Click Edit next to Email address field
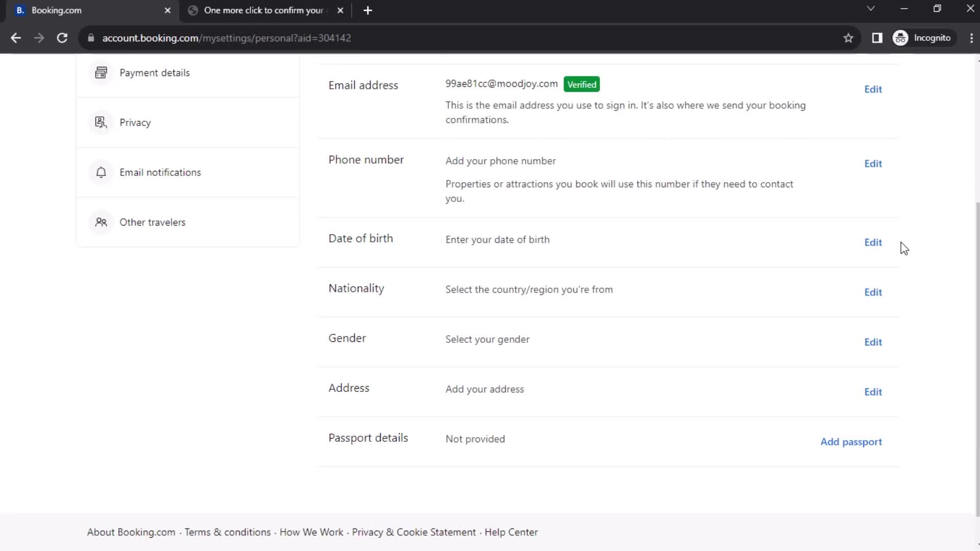The width and height of the screenshot is (980, 551). click(873, 88)
